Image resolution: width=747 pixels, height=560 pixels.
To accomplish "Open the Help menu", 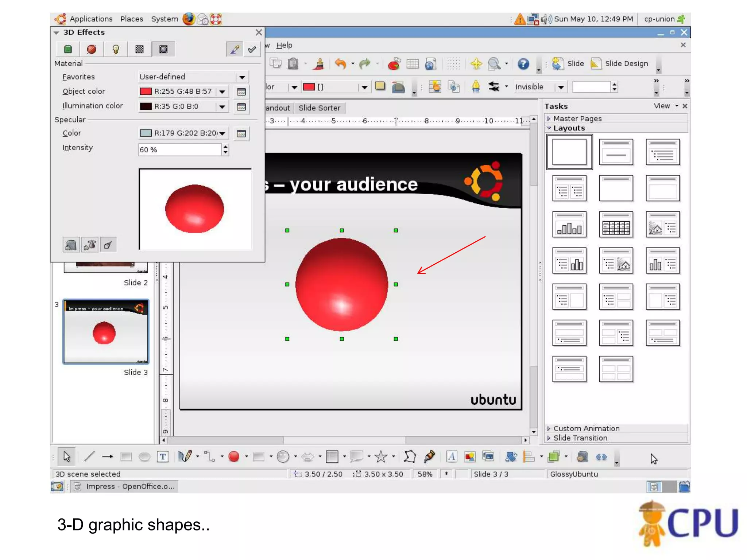I will 284,45.
